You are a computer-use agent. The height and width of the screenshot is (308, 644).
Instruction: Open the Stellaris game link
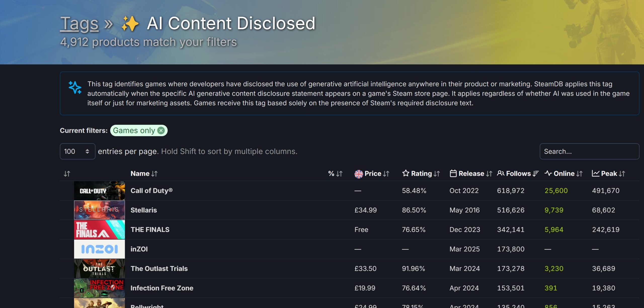tap(144, 210)
